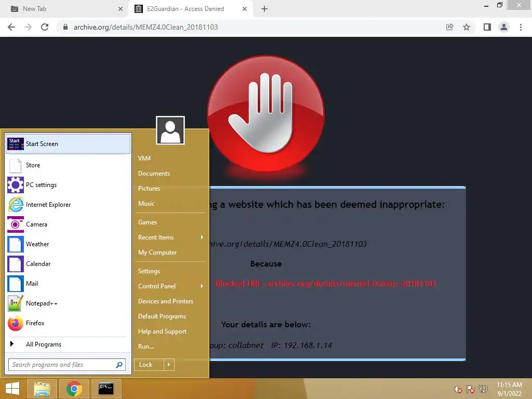The height and width of the screenshot is (399, 532).
Task: Click Chrome forward arrow
Action: click(x=28, y=27)
